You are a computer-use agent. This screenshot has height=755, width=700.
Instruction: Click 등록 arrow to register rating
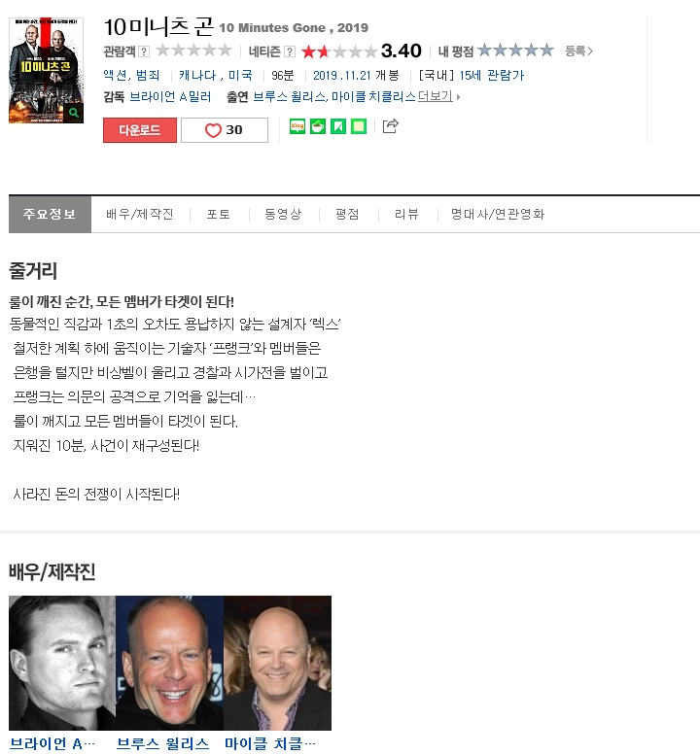[x=578, y=51]
